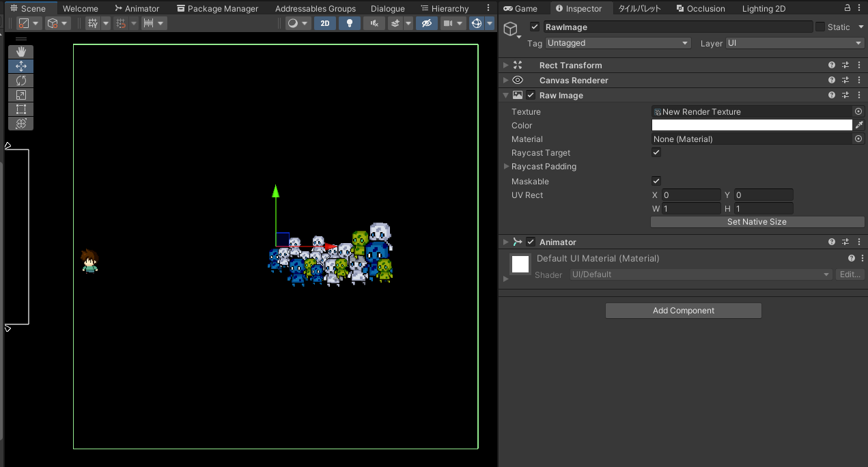
Task: Select the Scale tool
Action: pos(21,95)
